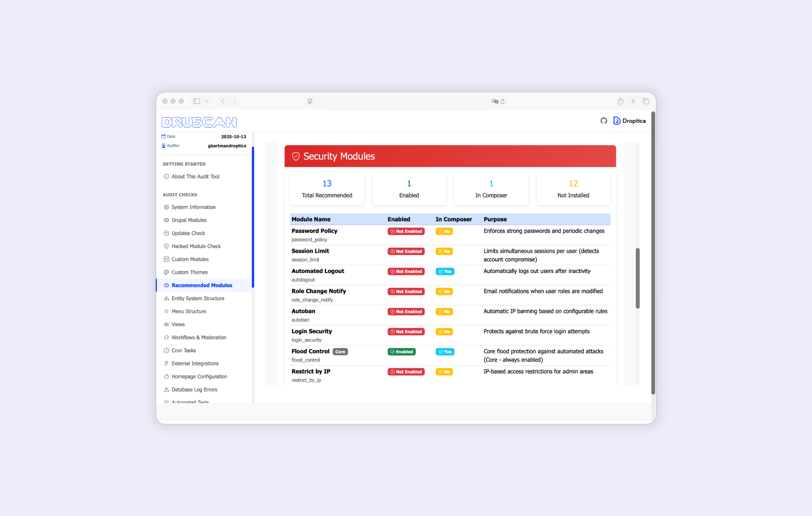Click the Module Name column header

[x=311, y=219]
